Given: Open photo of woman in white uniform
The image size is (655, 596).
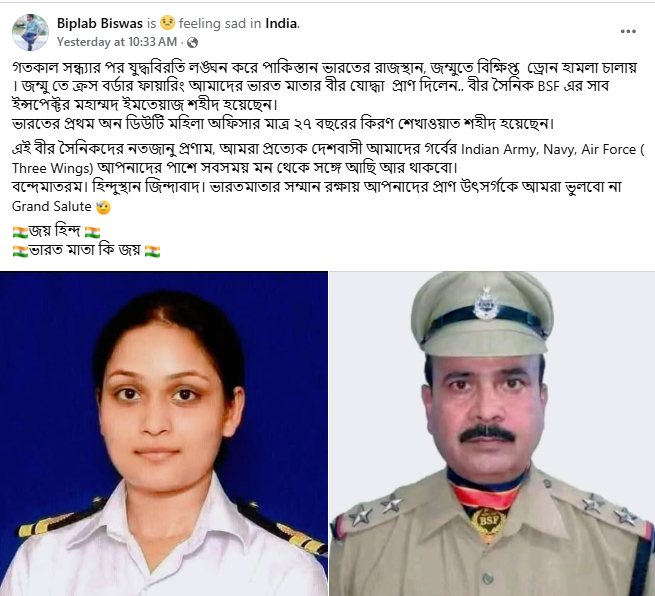Looking at the screenshot, I should pos(164,434).
